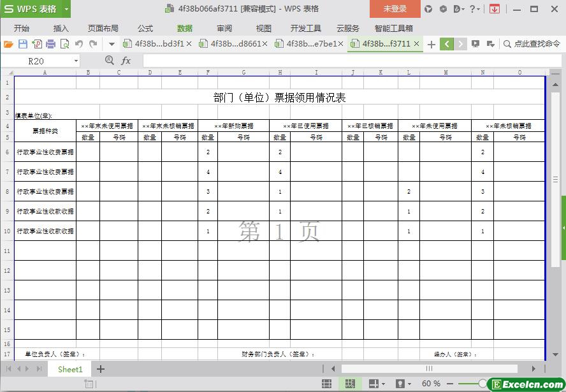The height and width of the screenshot is (392, 566).
Task: Open the 页面布局 ribbon tab
Action: tap(103, 28)
